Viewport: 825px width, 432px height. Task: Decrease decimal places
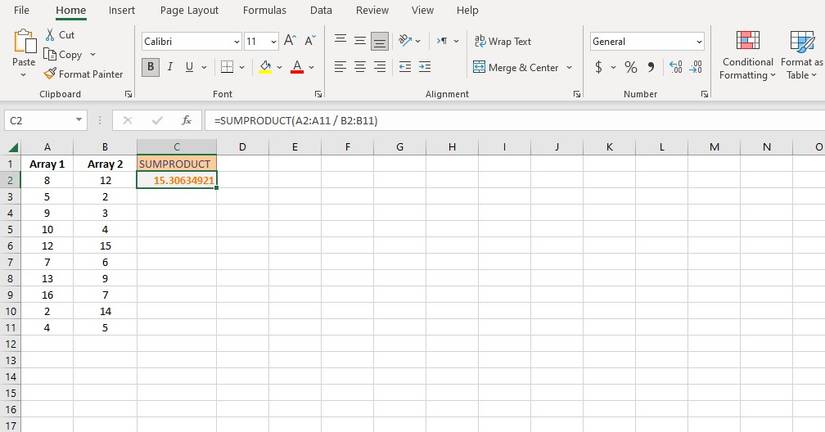[696, 67]
